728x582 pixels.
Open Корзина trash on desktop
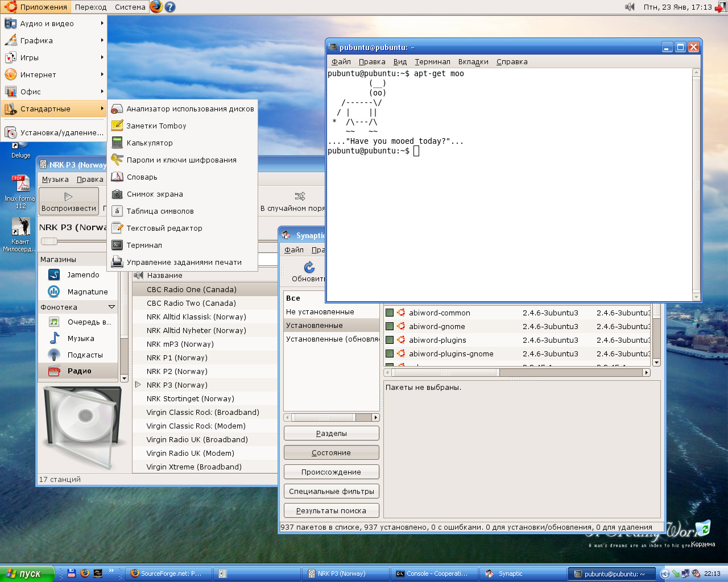704,533
